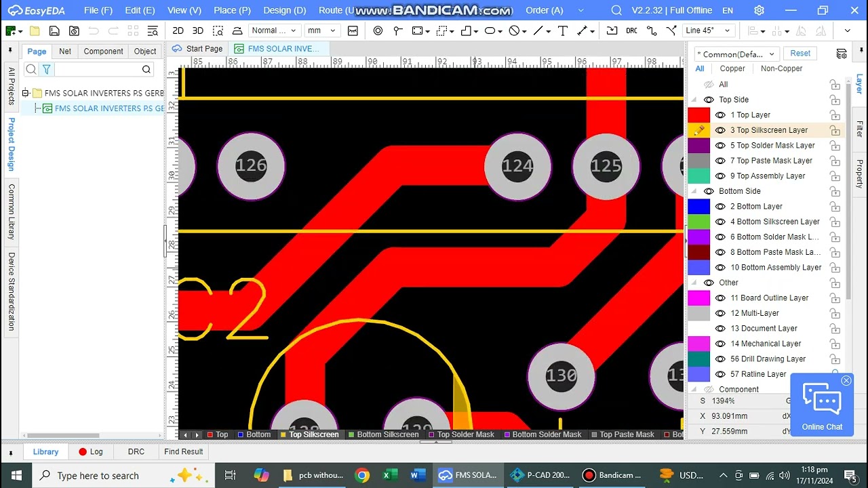This screenshot has height=488, width=868.
Task: Click the filter funnel icon
Action: 46,69
